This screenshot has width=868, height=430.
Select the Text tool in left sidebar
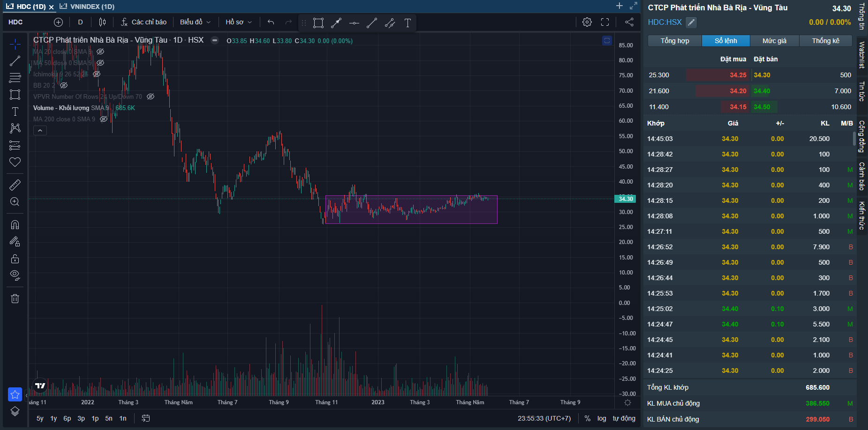click(x=15, y=111)
